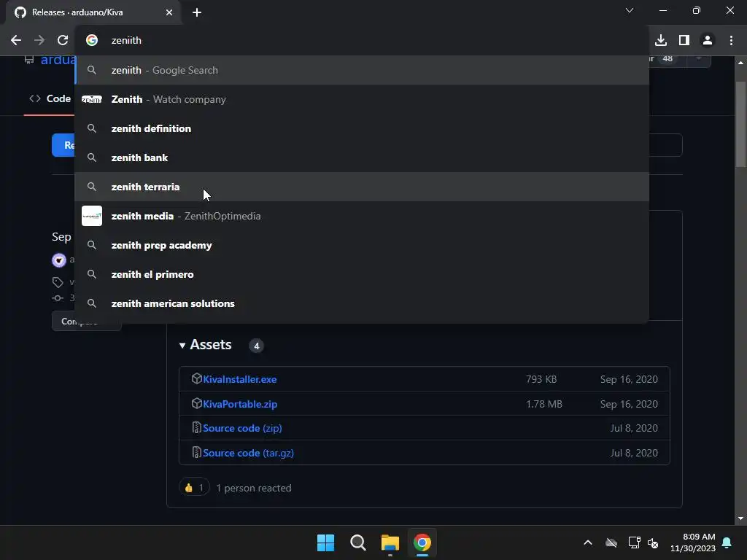Toggle the thumbs up reaction button
The image size is (747, 560).
pos(194,488)
